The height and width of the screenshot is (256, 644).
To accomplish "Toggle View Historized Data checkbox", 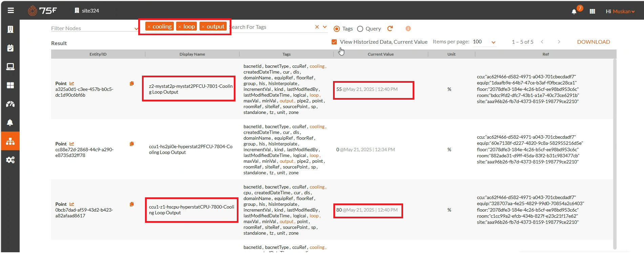I will tap(334, 42).
